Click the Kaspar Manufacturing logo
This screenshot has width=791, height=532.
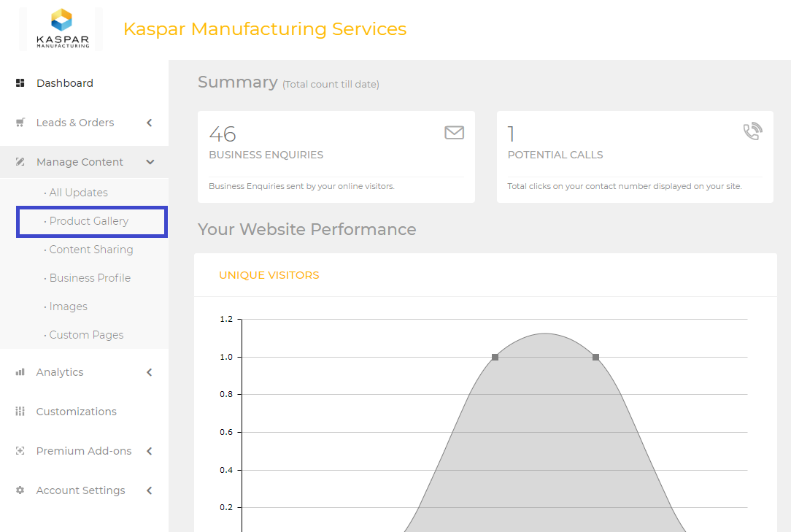[63, 28]
